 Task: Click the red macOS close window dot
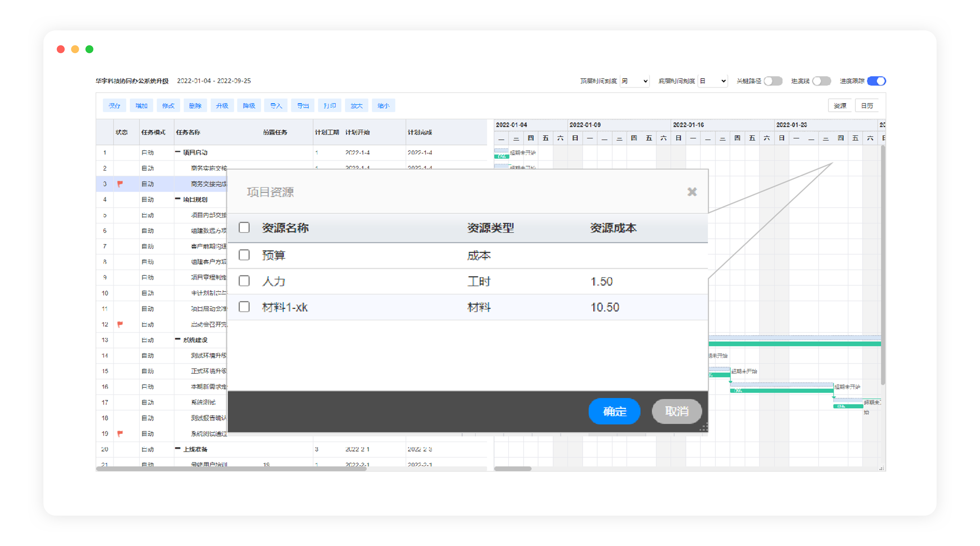[x=60, y=49]
